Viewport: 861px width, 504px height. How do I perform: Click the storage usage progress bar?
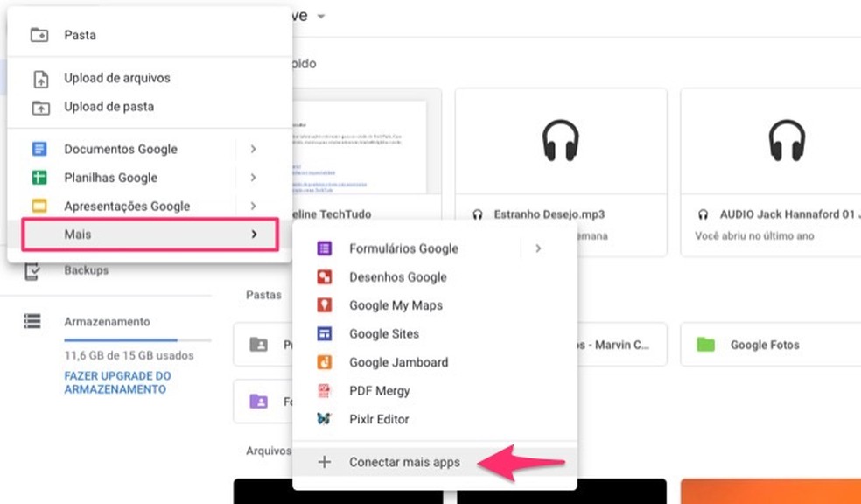point(137,340)
